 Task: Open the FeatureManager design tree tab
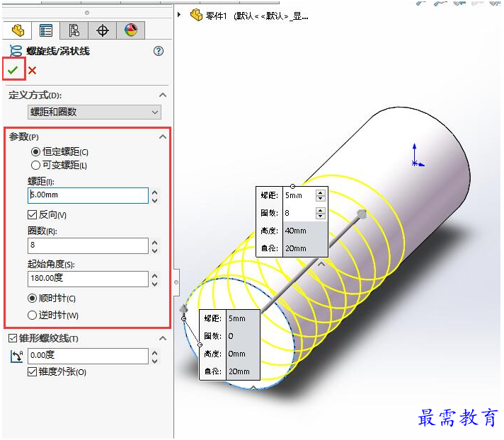click(x=18, y=30)
